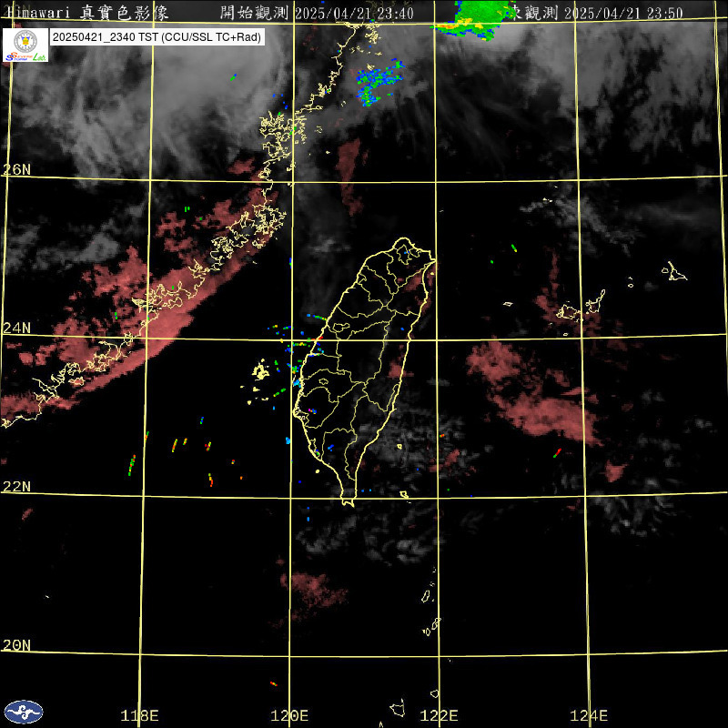The width and height of the screenshot is (728, 728).
Task: Click the 24N latitude label
Action: [16, 329]
